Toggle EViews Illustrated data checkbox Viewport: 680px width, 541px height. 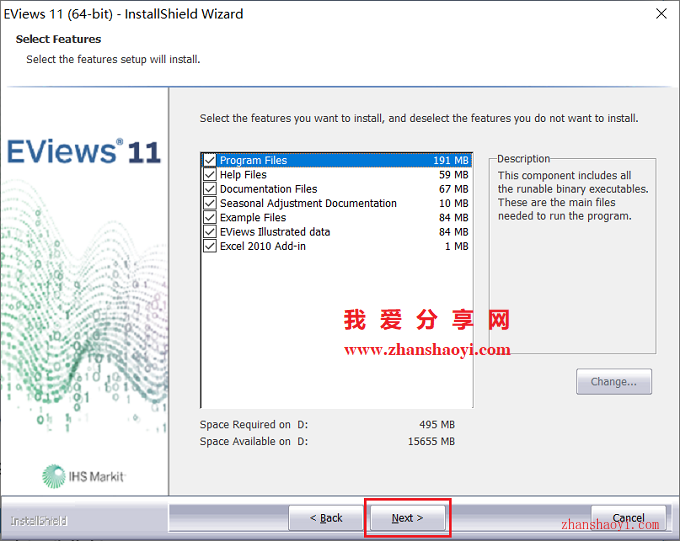pos(210,232)
